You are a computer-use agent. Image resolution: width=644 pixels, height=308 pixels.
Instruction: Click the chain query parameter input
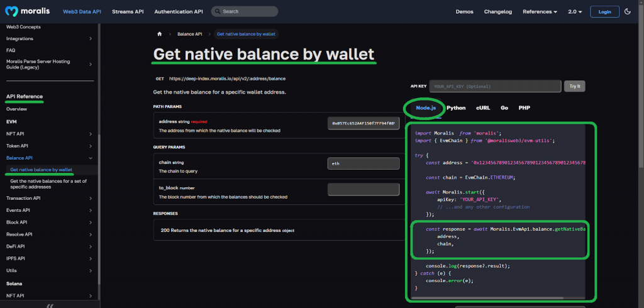(x=364, y=163)
